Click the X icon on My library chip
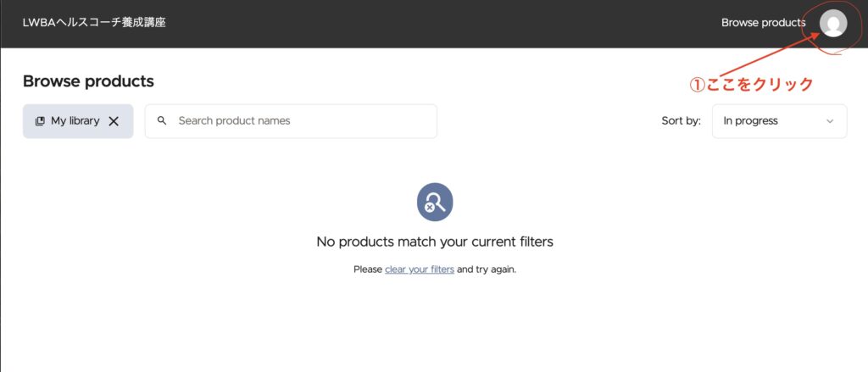 tap(114, 121)
